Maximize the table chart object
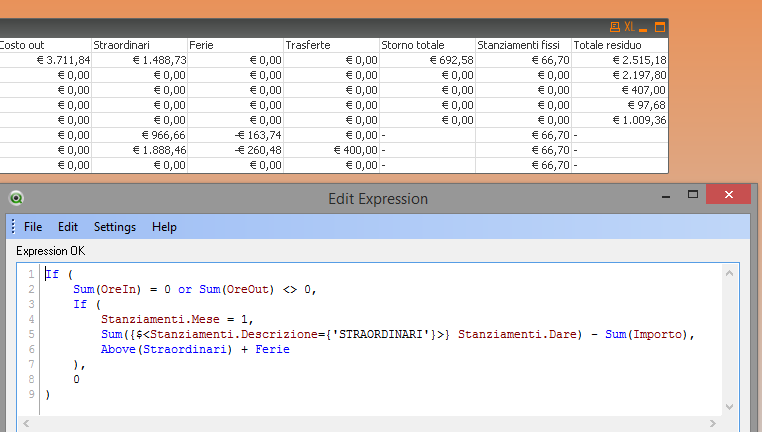The height and width of the screenshot is (432, 762). click(x=659, y=27)
